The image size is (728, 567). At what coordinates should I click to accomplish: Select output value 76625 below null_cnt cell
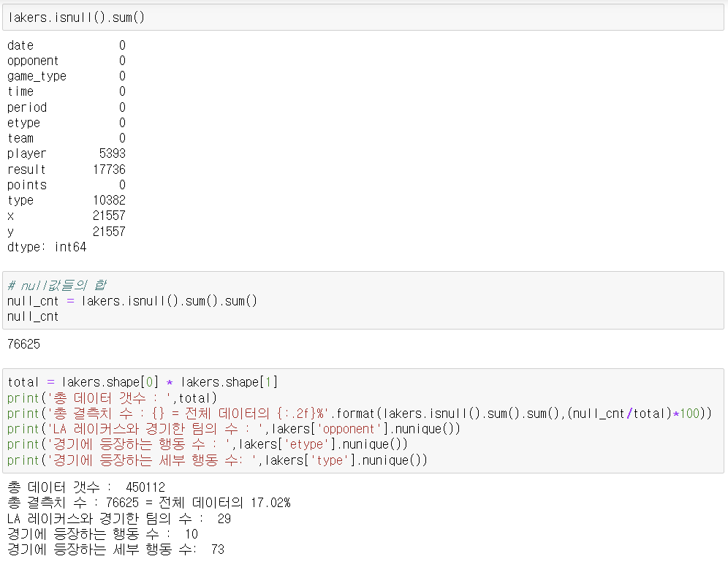click(x=23, y=344)
